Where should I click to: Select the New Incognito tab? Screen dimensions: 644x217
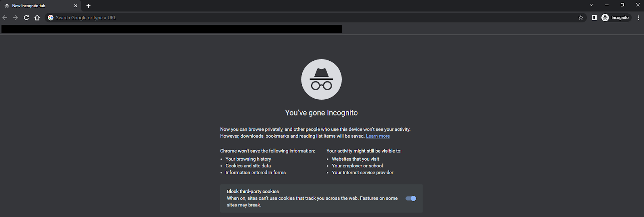click(40, 6)
